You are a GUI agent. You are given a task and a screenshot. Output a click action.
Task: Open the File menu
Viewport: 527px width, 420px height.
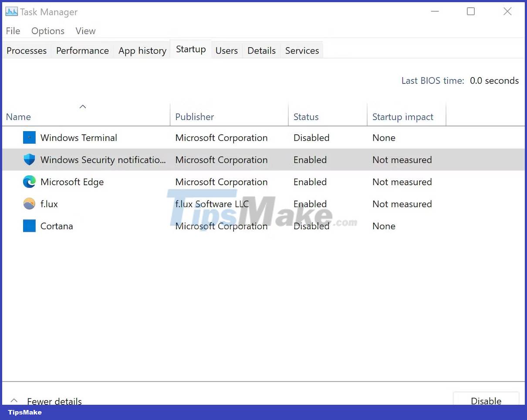[13, 31]
